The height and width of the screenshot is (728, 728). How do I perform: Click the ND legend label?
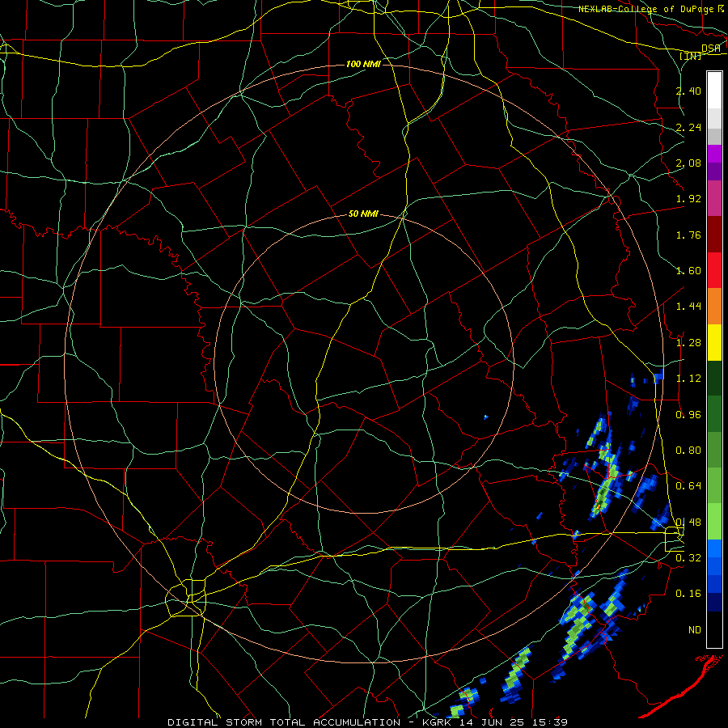pos(695,630)
